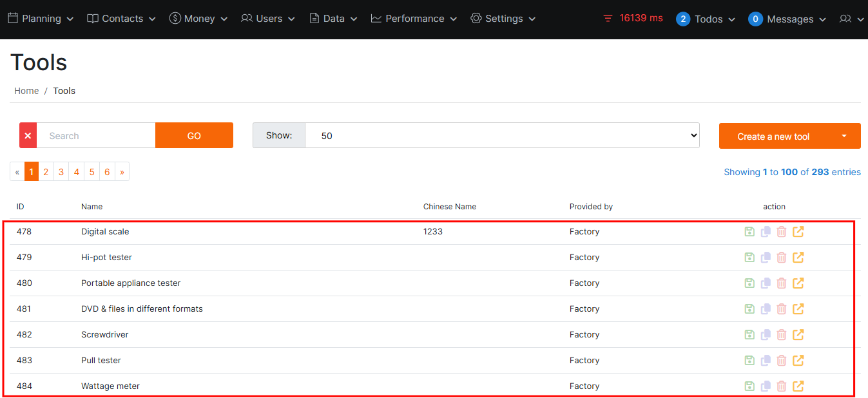Copy the Hi-pot tester row

(x=766, y=258)
